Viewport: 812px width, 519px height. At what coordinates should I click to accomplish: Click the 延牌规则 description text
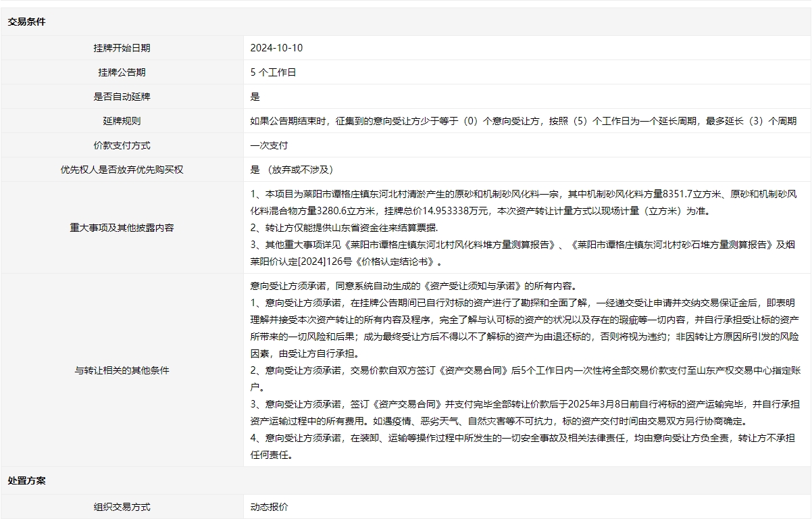click(524, 121)
